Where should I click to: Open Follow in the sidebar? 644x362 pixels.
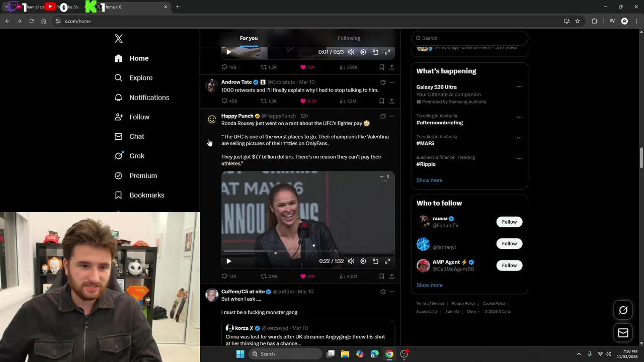tap(132, 117)
